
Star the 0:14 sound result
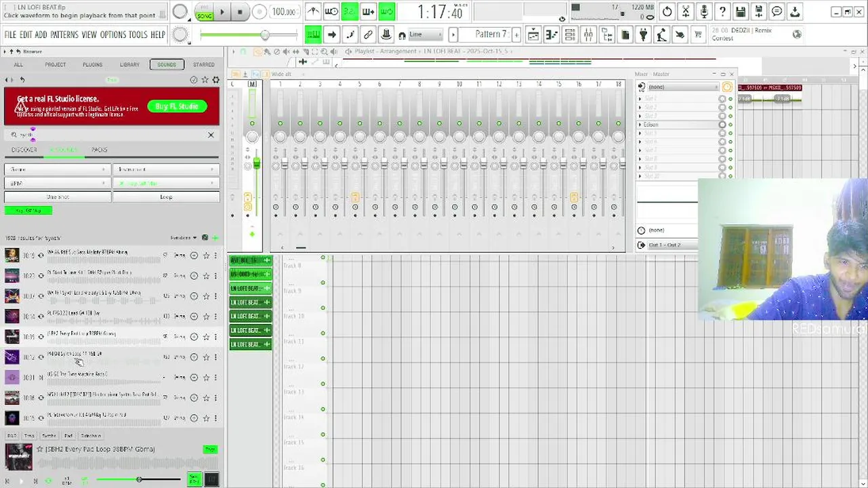[206, 317]
